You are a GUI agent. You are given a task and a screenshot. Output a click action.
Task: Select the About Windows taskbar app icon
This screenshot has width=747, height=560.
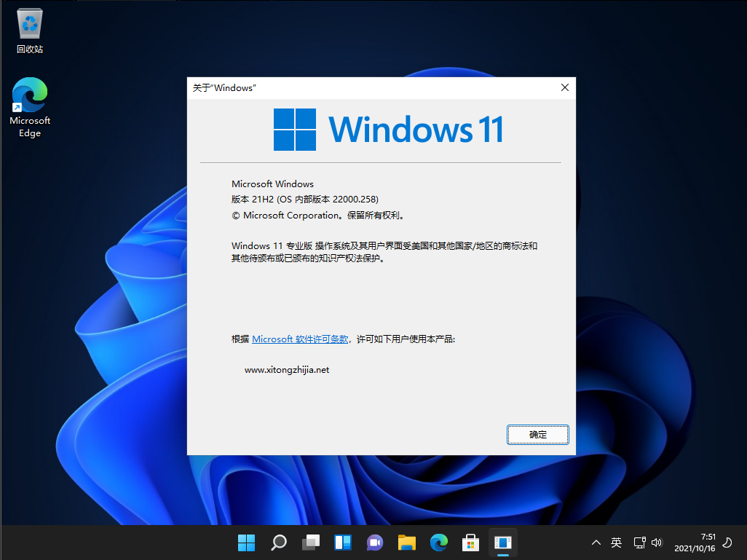[502, 543]
